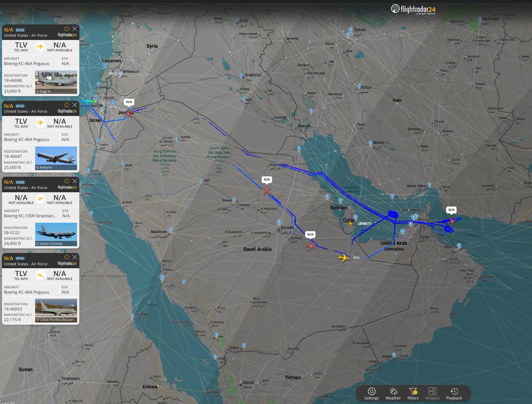Screen dimensions: 532x404
Task: Click the 22,175 ft barometric altitude value
Action: click(12, 320)
